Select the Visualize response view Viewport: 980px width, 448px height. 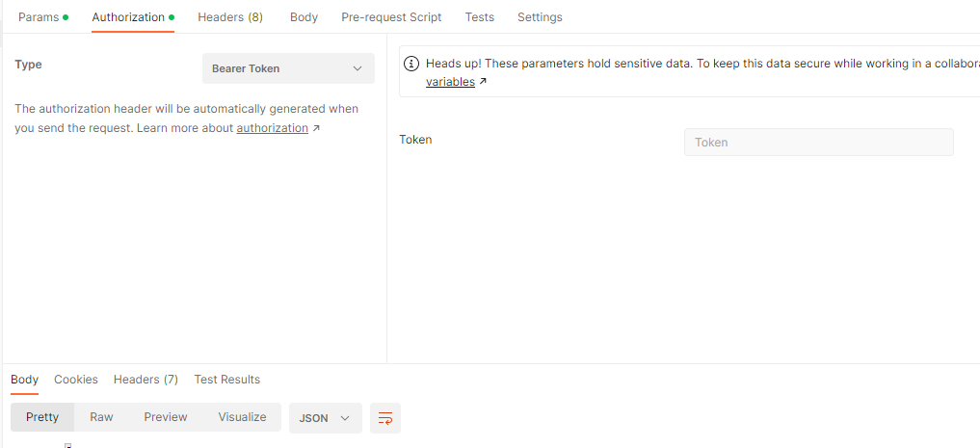[242, 417]
